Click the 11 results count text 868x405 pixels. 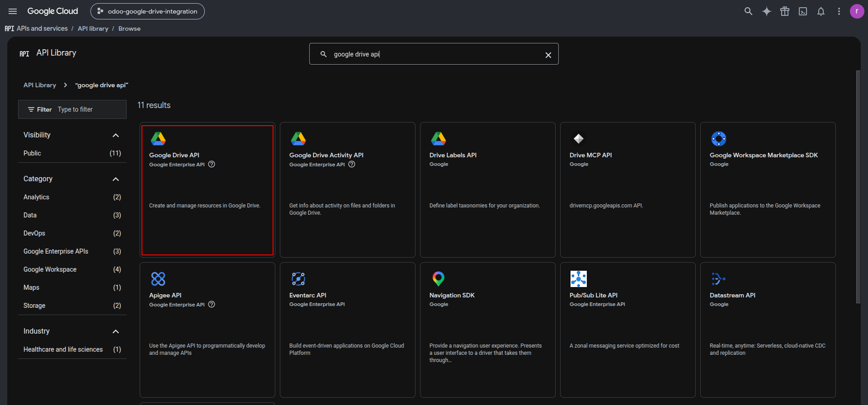pos(154,105)
